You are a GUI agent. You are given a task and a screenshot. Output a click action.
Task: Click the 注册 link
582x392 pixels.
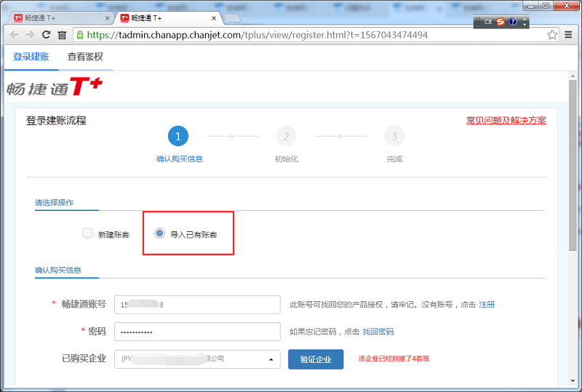click(487, 305)
